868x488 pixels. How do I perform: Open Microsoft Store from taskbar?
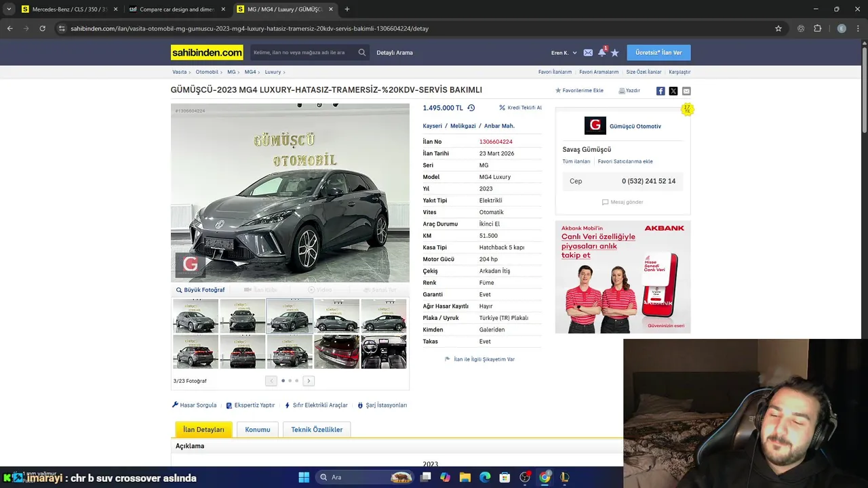(x=505, y=477)
